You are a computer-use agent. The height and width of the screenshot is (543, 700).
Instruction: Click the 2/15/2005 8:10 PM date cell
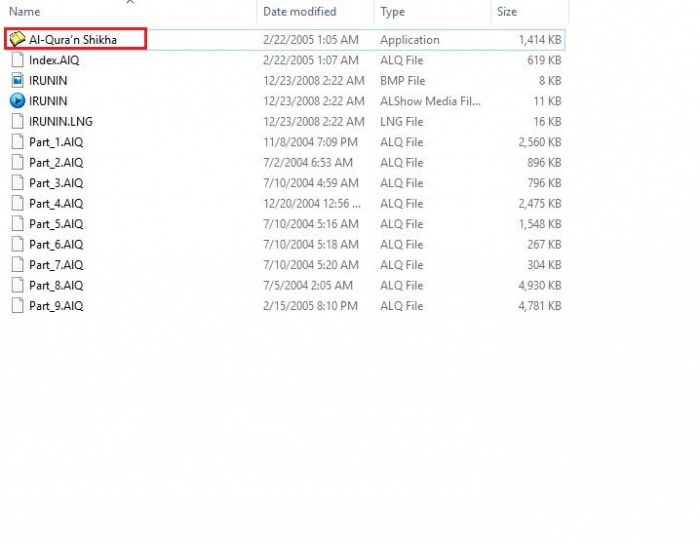coord(310,306)
